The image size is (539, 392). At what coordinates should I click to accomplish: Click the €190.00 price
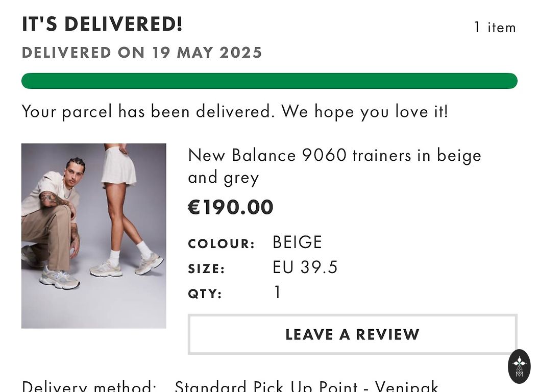click(231, 207)
